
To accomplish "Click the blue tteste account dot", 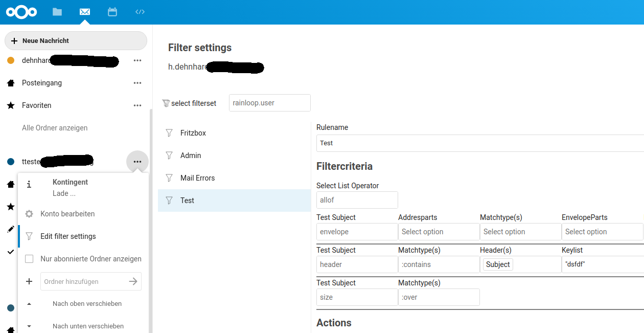I will point(10,162).
